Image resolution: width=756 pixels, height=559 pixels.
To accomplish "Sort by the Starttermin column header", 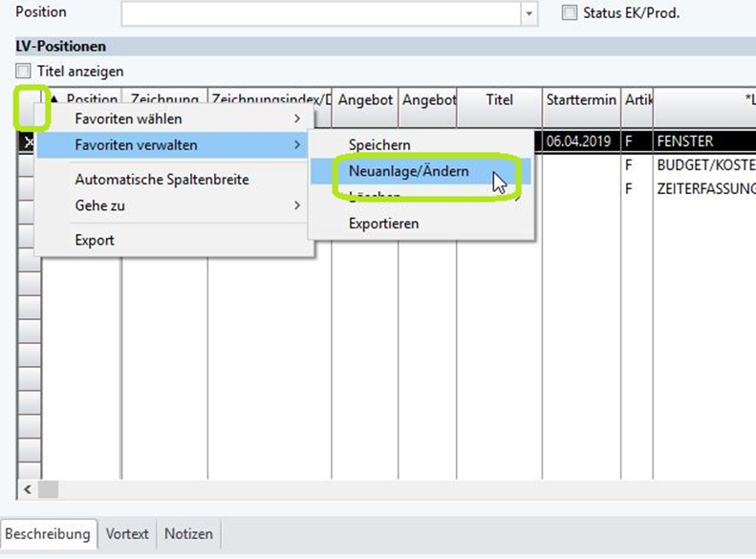I will pos(581,100).
